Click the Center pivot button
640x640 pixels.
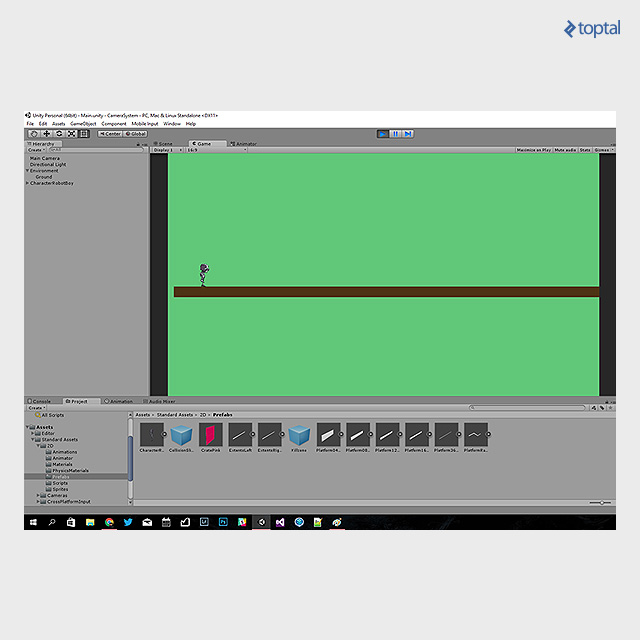pyautogui.click(x=110, y=133)
